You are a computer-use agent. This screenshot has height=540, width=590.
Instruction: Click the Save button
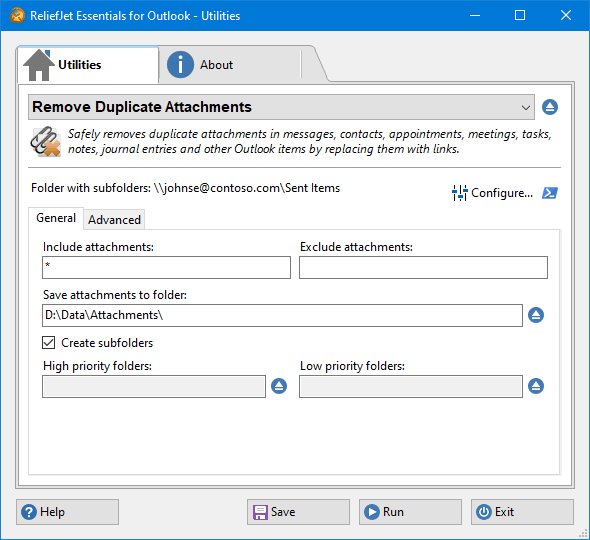(298, 512)
